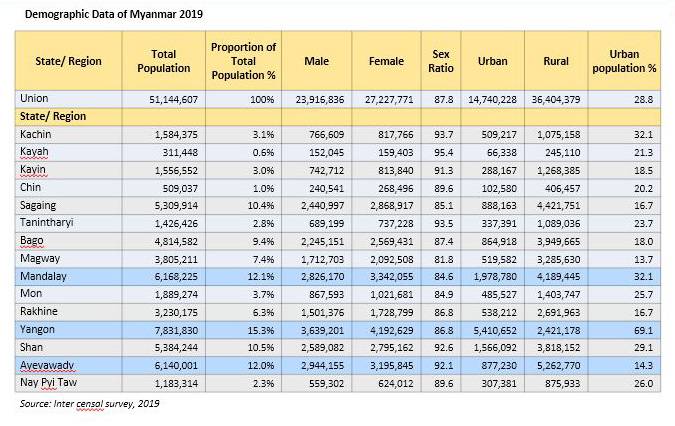675x426 pixels.
Task: Click the 'Source: Inter censal survey, 2019' note
Action: pyautogui.click(x=89, y=404)
